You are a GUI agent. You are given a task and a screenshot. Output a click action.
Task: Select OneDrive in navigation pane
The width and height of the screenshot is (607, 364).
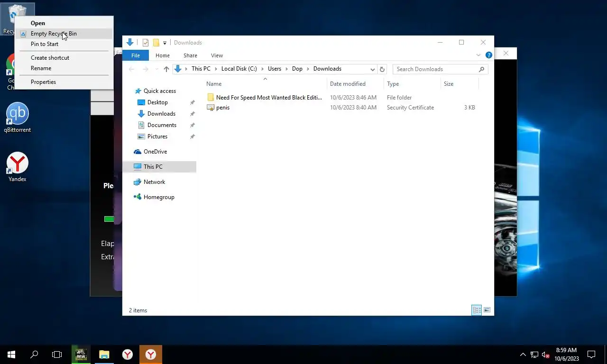pyautogui.click(x=155, y=152)
